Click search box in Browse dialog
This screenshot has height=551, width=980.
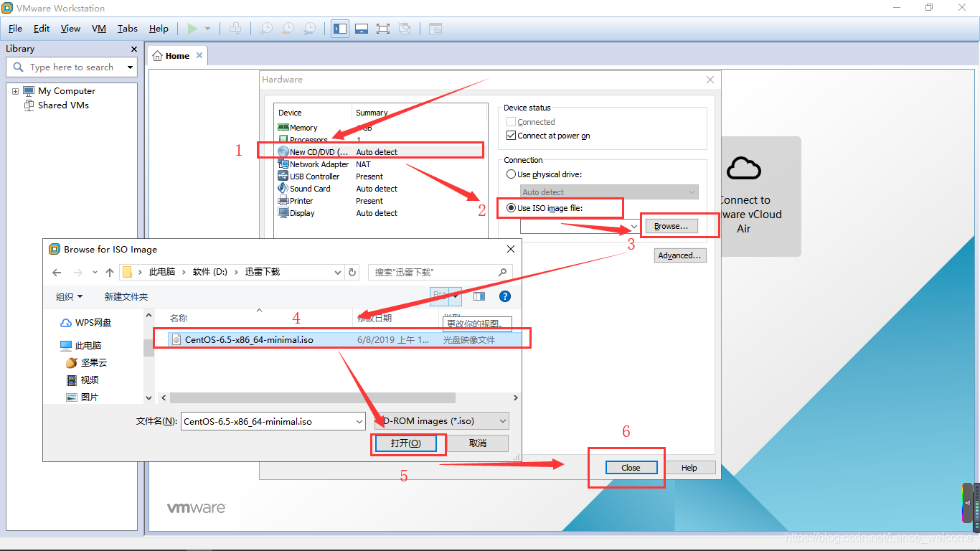(440, 273)
